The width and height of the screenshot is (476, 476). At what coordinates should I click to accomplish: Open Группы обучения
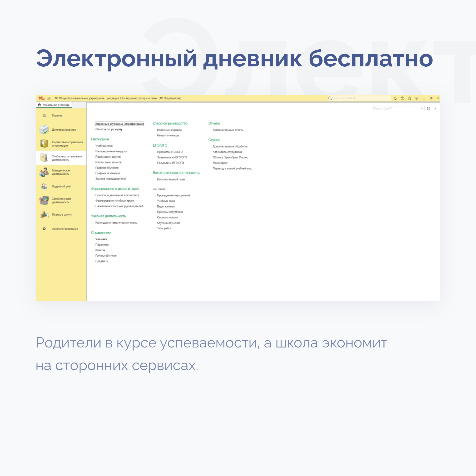[x=106, y=255]
